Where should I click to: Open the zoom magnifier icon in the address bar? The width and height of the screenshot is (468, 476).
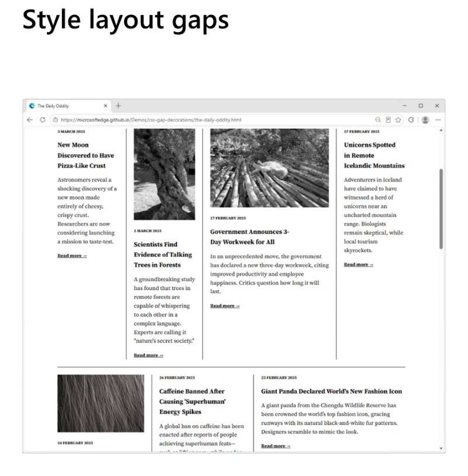(x=378, y=120)
